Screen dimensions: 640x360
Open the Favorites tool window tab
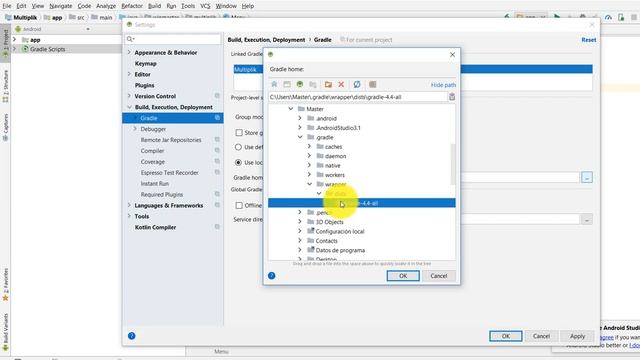tap(5, 284)
